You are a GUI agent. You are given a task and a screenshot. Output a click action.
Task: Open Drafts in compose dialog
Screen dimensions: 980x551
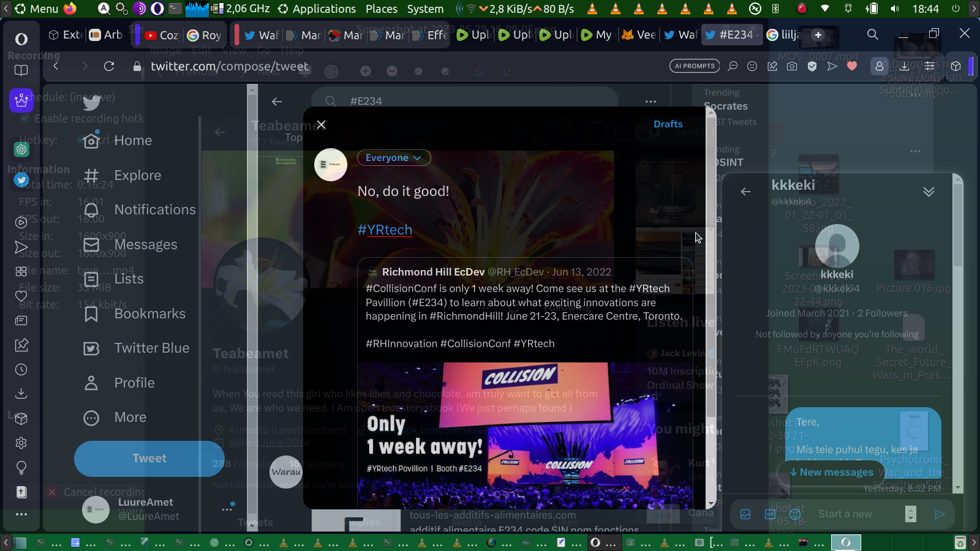(667, 124)
